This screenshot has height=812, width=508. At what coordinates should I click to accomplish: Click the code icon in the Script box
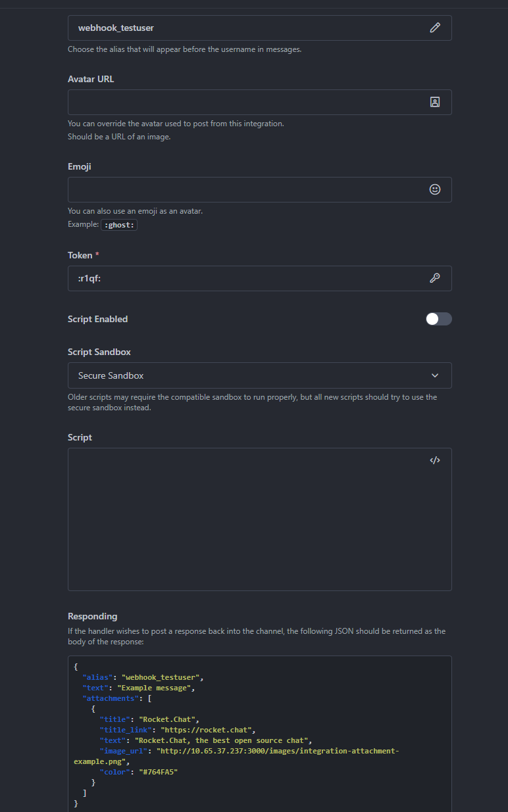point(434,460)
